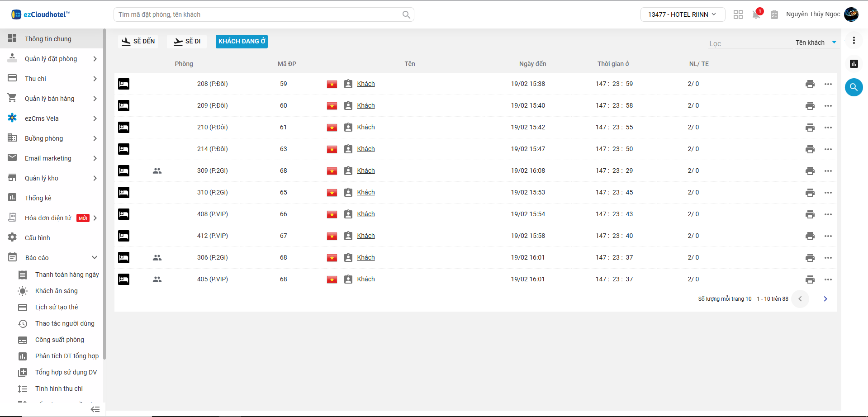The width and height of the screenshot is (868, 417).
Task: Click the blue search floating button
Action: [854, 87]
